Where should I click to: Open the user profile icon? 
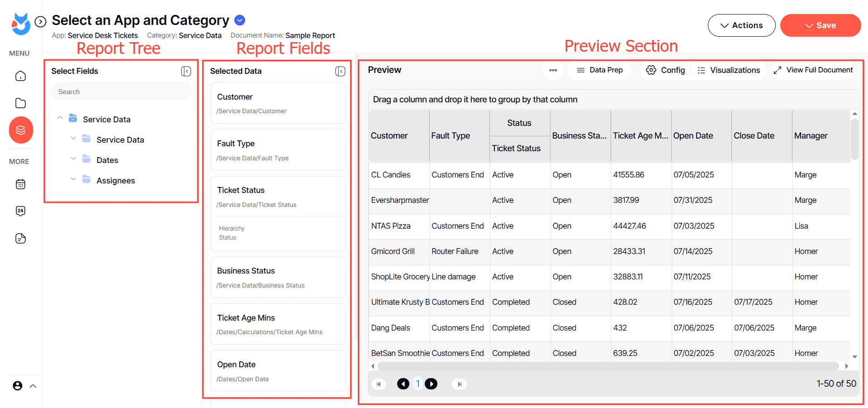[18, 386]
